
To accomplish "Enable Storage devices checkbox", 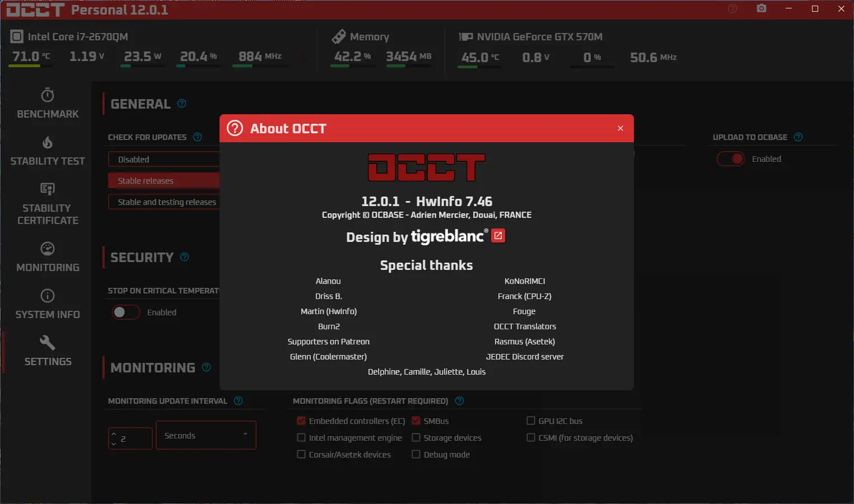I will [416, 437].
